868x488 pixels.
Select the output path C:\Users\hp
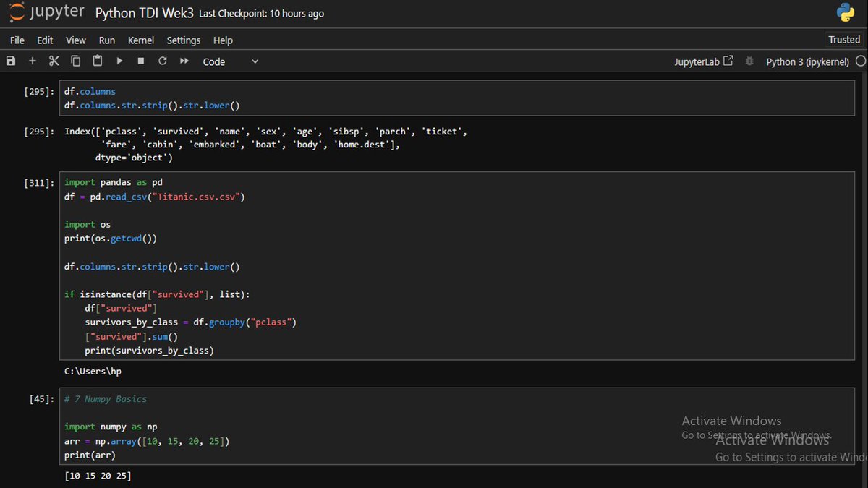[93, 371]
